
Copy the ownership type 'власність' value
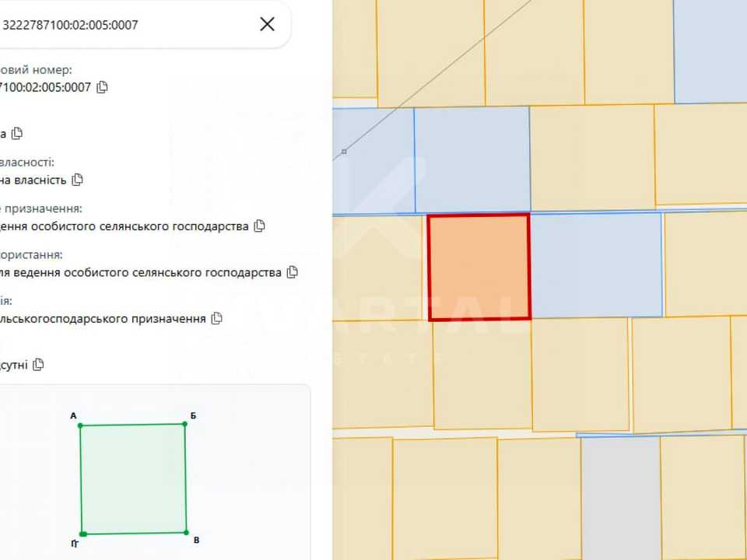[77, 180]
